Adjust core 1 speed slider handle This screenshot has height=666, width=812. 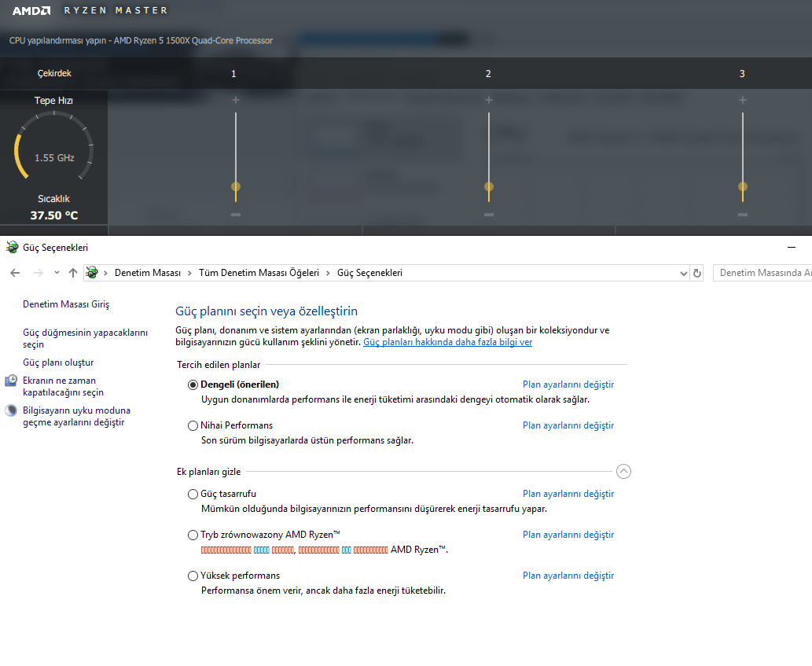[x=236, y=186]
